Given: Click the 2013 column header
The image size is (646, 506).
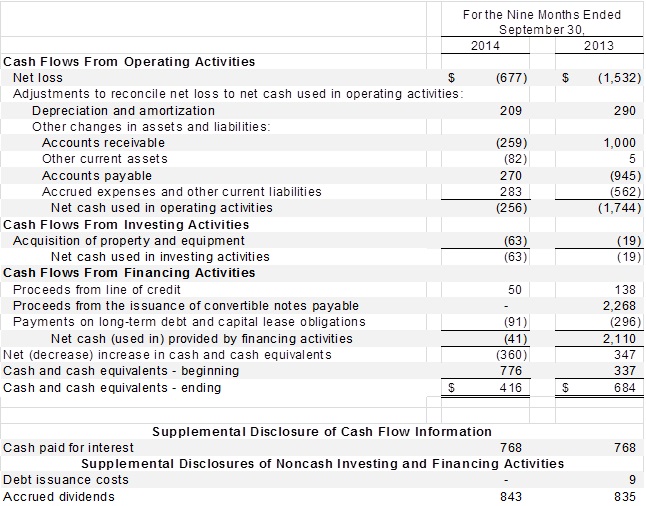Looking at the screenshot, I should [598, 46].
